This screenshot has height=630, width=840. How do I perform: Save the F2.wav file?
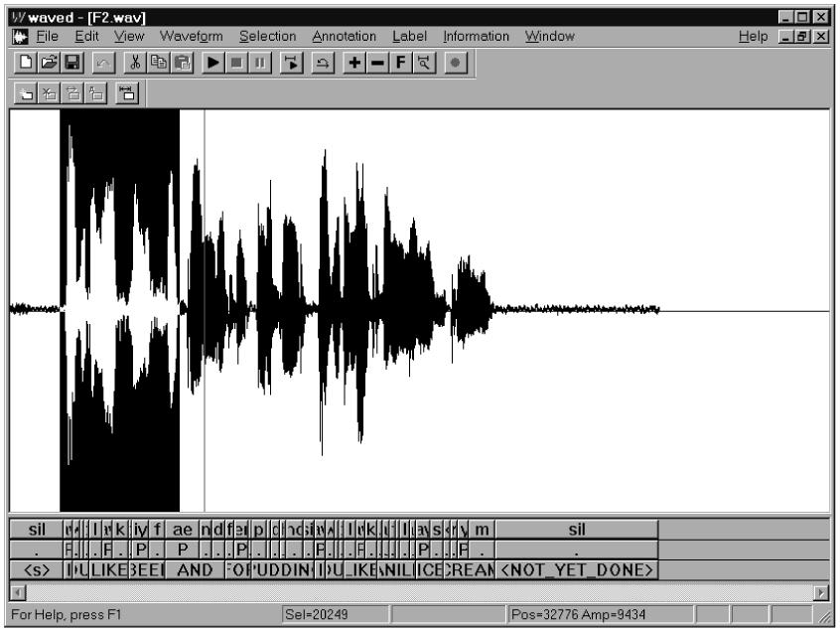tap(72, 63)
